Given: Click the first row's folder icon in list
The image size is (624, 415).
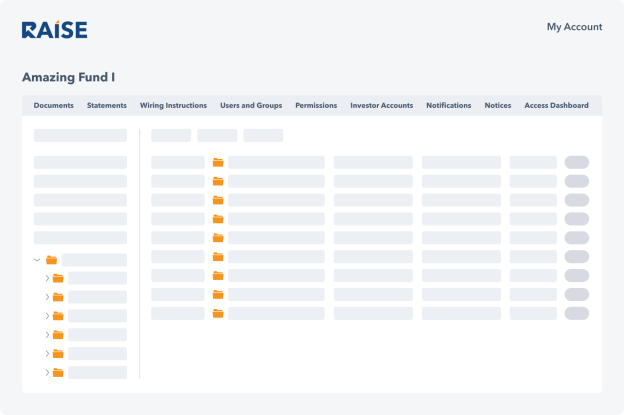Looking at the screenshot, I should tap(218, 162).
